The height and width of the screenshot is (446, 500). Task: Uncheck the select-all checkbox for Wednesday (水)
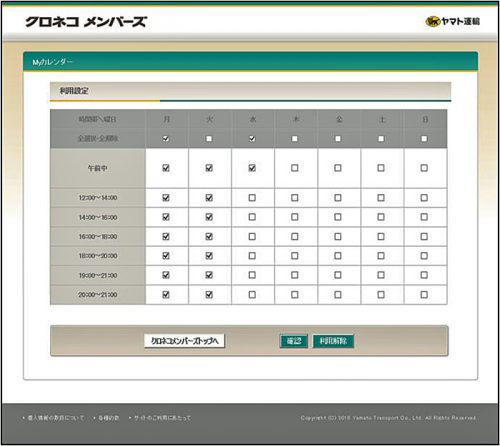tap(252, 139)
